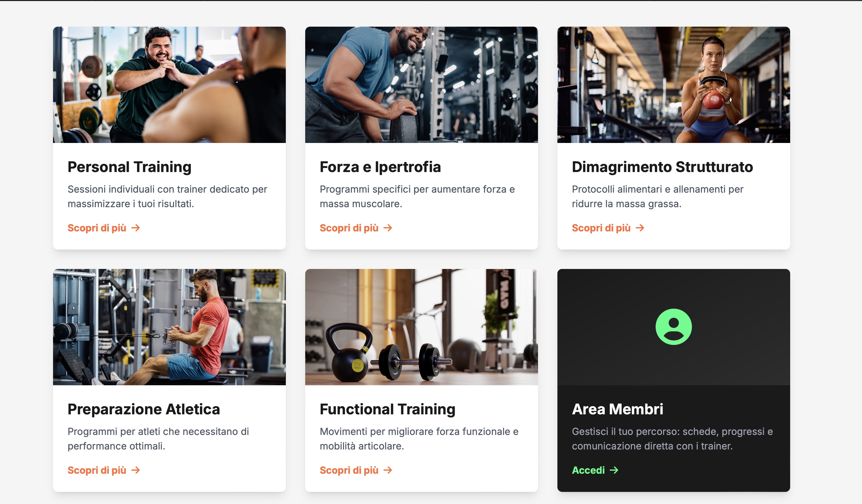Click the Area Membri heading

(x=617, y=409)
